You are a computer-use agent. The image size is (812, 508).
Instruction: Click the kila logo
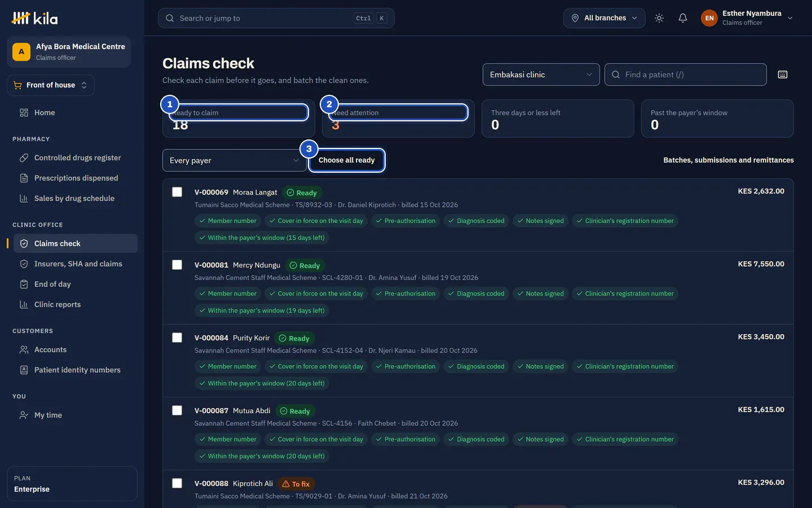coord(34,18)
